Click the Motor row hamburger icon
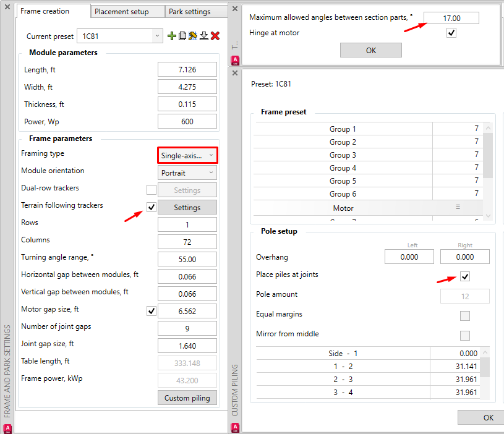 [x=458, y=208]
